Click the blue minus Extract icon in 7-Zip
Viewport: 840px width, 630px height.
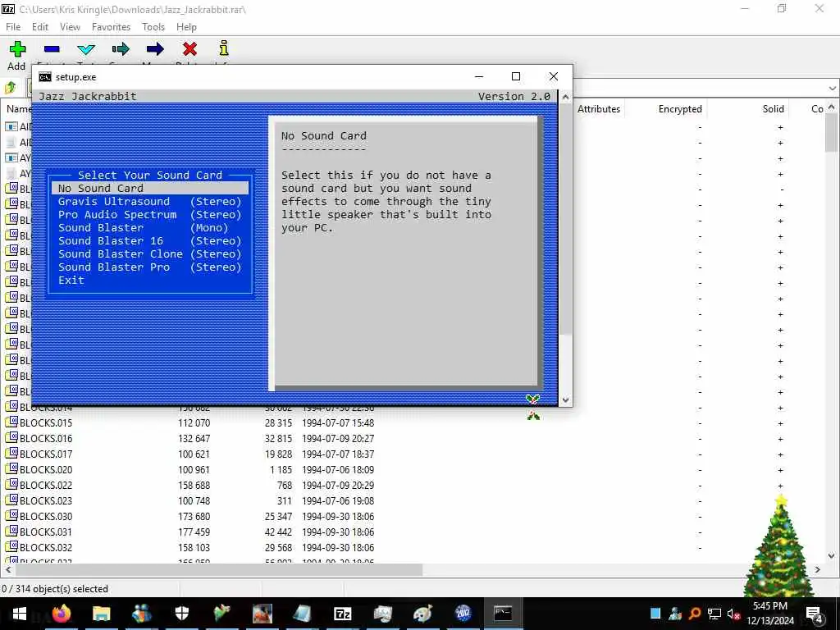[x=52, y=49]
